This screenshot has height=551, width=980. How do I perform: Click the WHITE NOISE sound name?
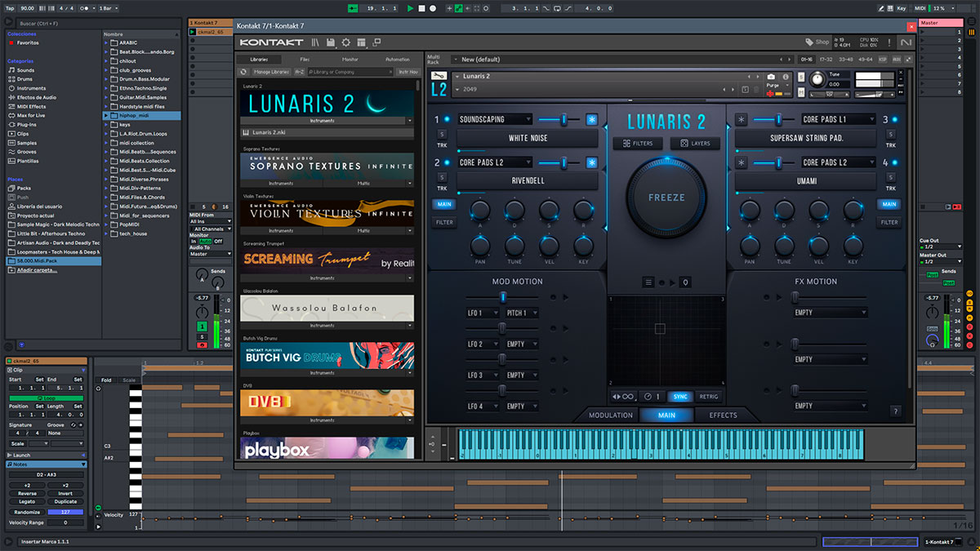(x=528, y=139)
